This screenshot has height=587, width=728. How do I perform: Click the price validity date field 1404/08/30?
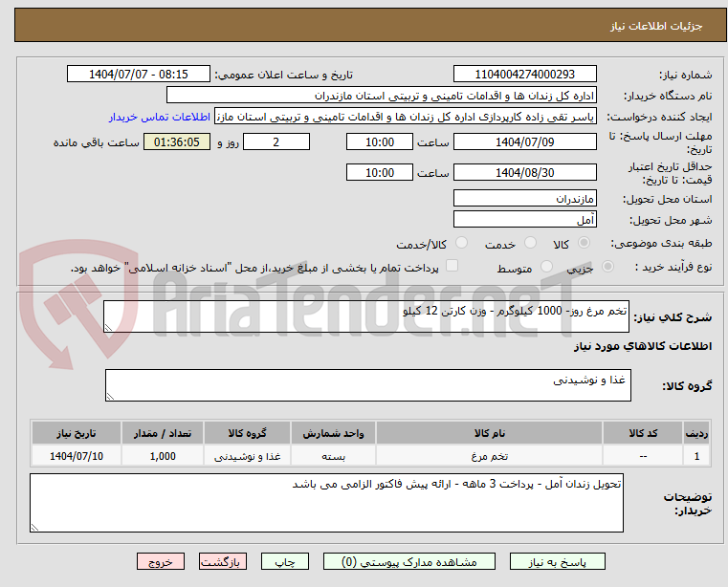[524, 172]
